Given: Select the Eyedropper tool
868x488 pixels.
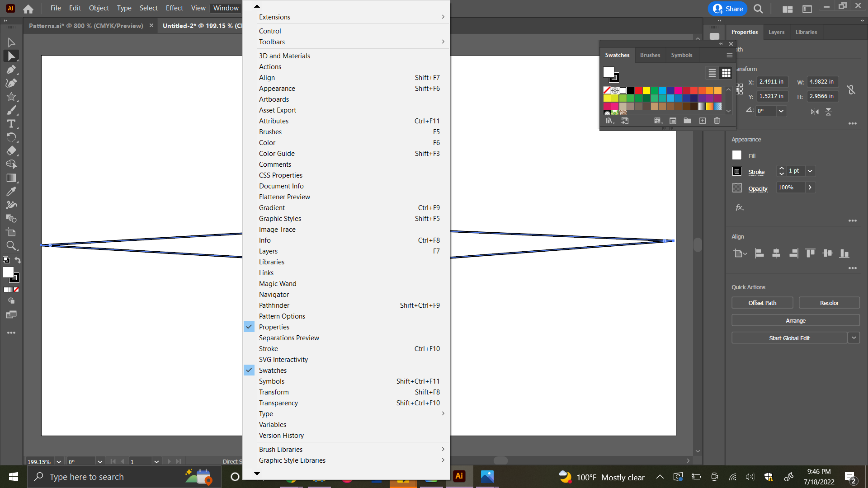Looking at the screenshot, I should (x=11, y=192).
